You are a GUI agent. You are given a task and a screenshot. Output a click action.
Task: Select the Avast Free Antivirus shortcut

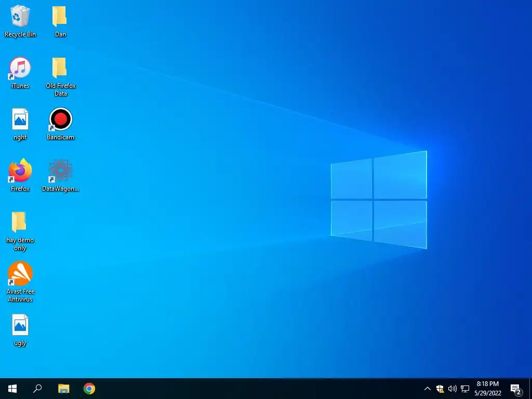(20, 282)
